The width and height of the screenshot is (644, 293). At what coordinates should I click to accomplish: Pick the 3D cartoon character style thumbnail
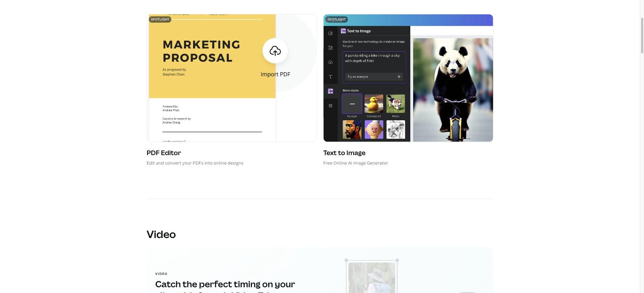(x=374, y=130)
